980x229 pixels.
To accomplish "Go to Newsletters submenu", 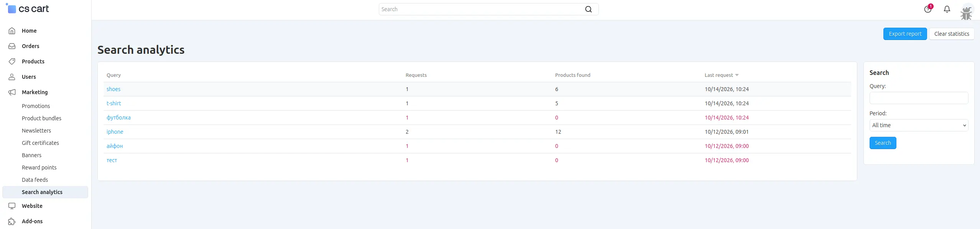I will (36, 131).
